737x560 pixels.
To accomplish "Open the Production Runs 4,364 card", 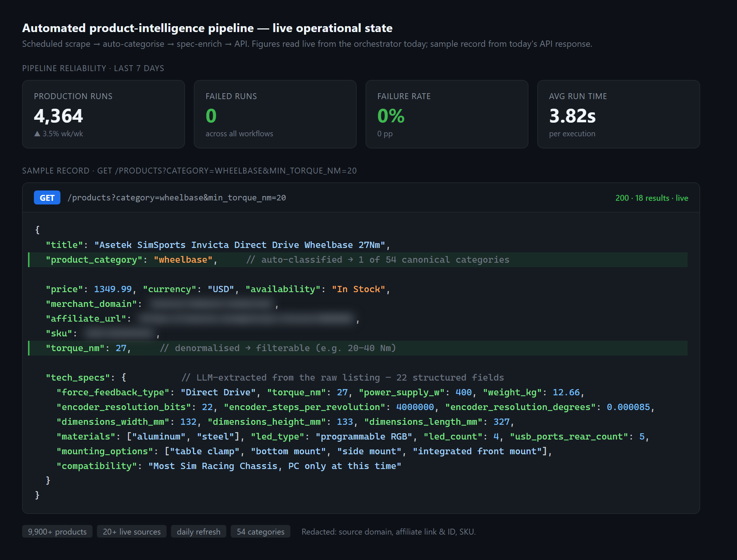I will tap(104, 114).
